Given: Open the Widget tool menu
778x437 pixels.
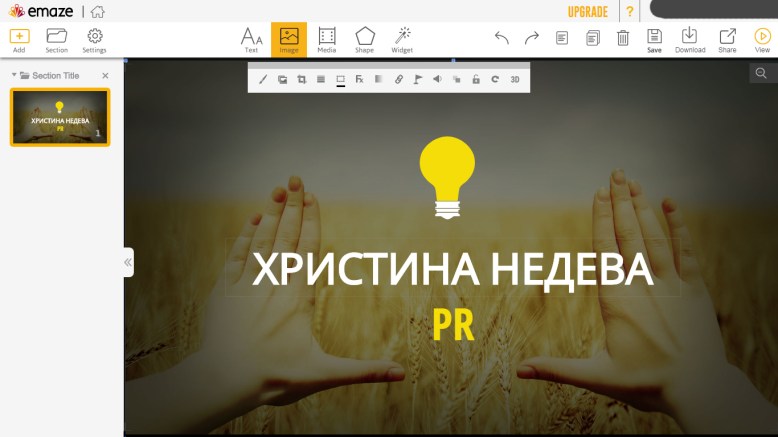Looking at the screenshot, I should pyautogui.click(x=402, y=40).
